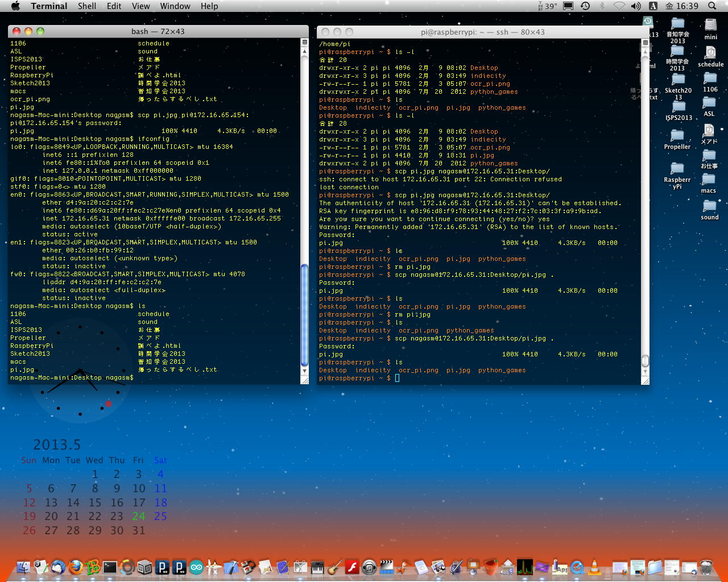Toggle the split pane button in ssh window
This screenshot has width=728, height=582.
point(645,43)
